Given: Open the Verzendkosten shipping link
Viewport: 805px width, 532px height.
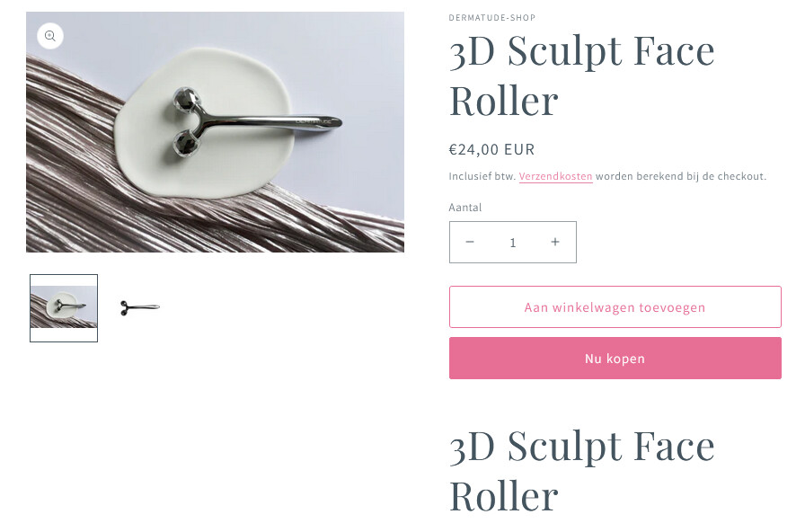Looking at the screenshot, I should [555, 176].
